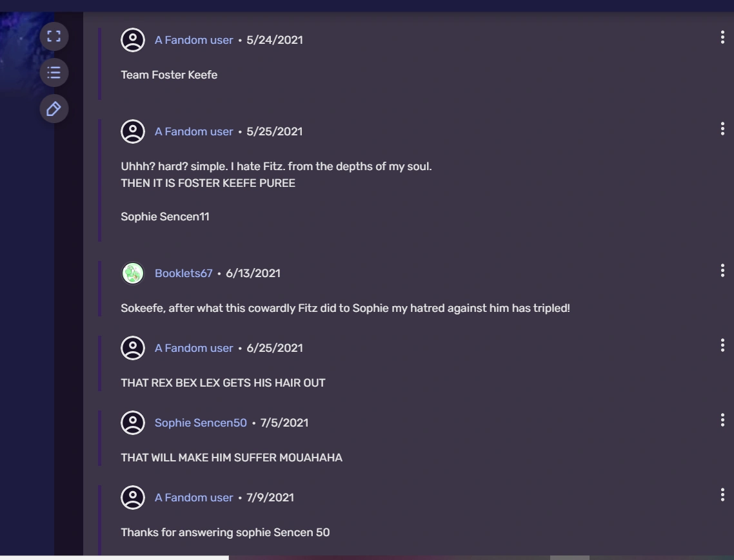
Task: Click the avatar icon on 7/9/2021 comment
Action: click(x=133, y=497)
